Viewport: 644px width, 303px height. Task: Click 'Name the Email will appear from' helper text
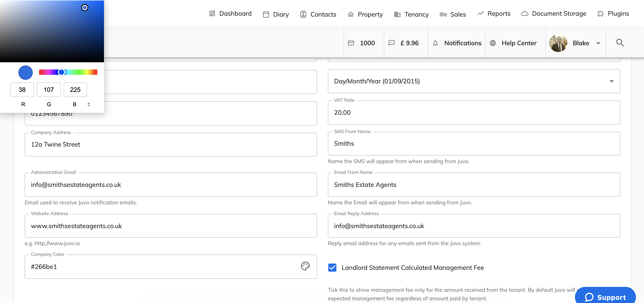[x=400, y=202]
